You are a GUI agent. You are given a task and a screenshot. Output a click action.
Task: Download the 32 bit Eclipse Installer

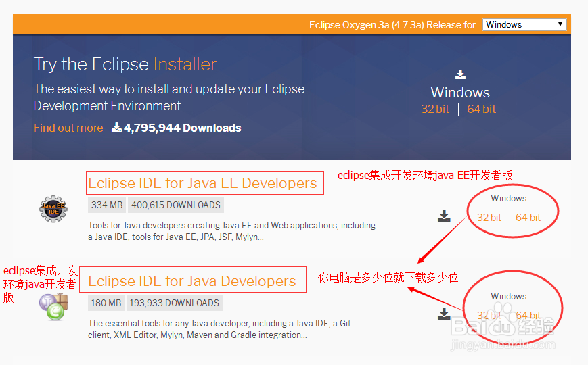pyautogui.click(x=435, y=109)
